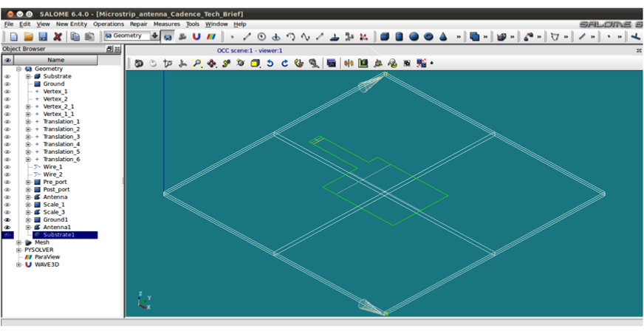Toggle visibility eye for Substrate1
This screenshot has width=644, height=334.
[x=7, y=235]
